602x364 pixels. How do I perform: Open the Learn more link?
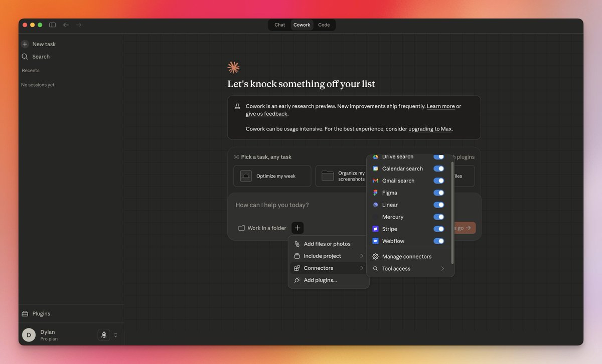point(441,106)
